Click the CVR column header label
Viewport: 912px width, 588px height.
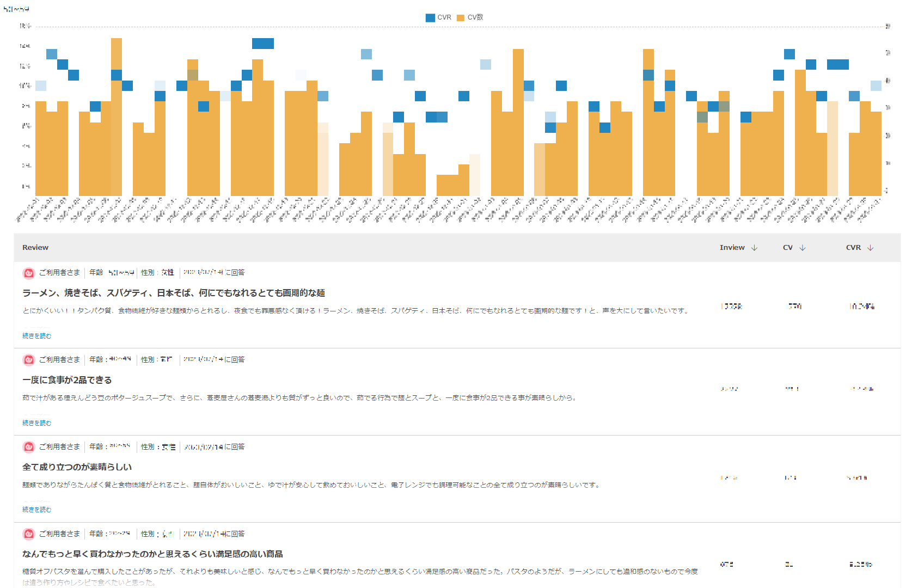click(853, 248)
